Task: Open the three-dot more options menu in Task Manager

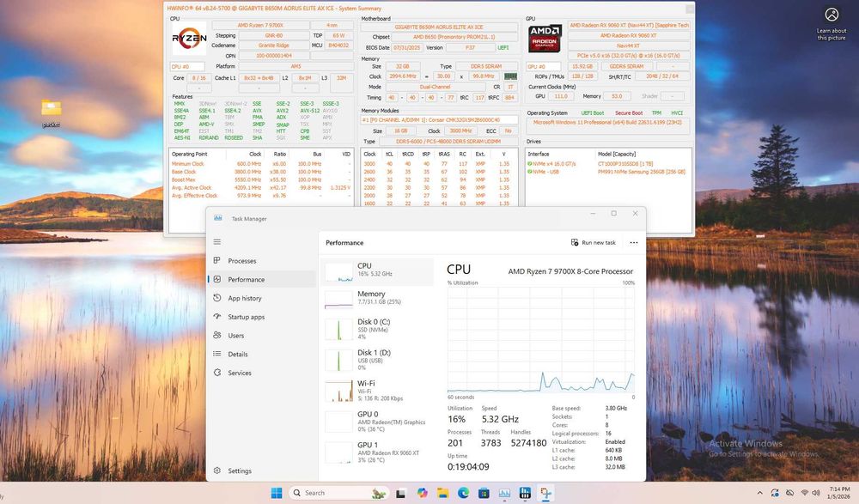Action: click(x=634, y=242)
